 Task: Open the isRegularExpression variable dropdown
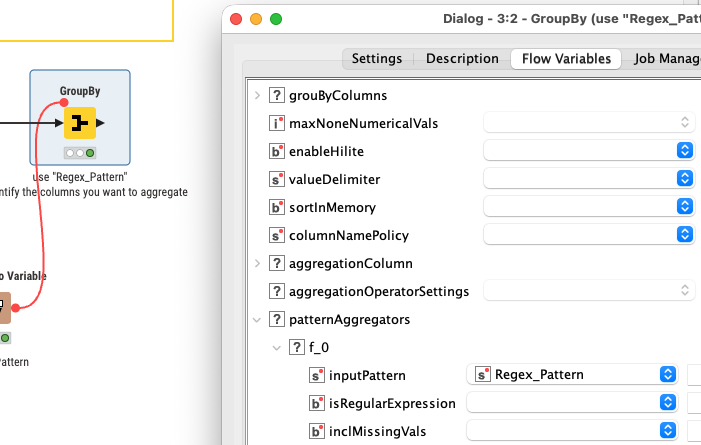tap(572, 403)
